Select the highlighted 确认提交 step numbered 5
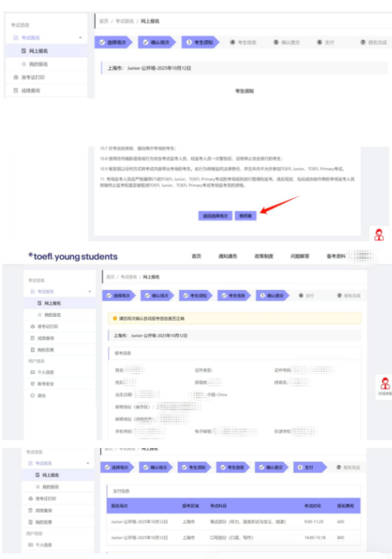Image resolution: width=392 pixels, height=559 pixels. click(273, 295)
